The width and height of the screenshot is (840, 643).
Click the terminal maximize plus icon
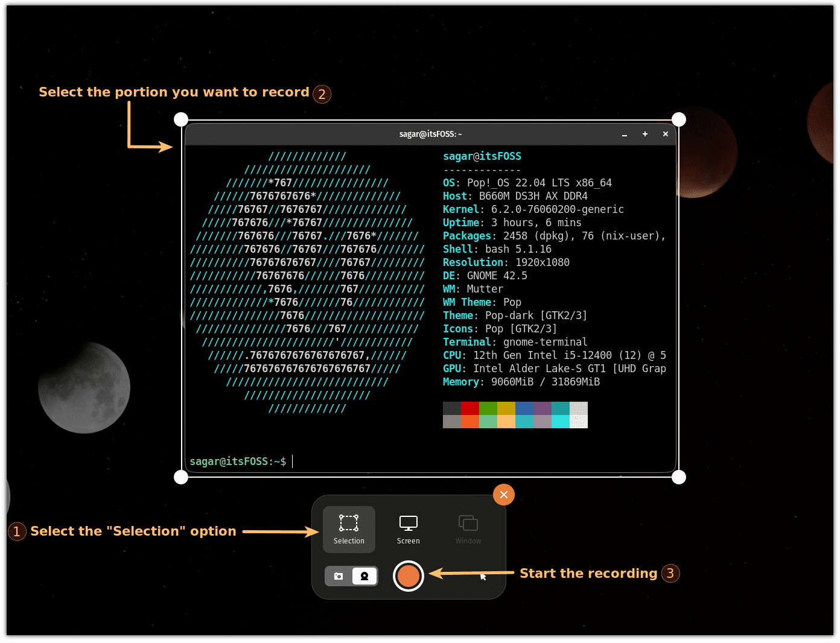point(644,134)
